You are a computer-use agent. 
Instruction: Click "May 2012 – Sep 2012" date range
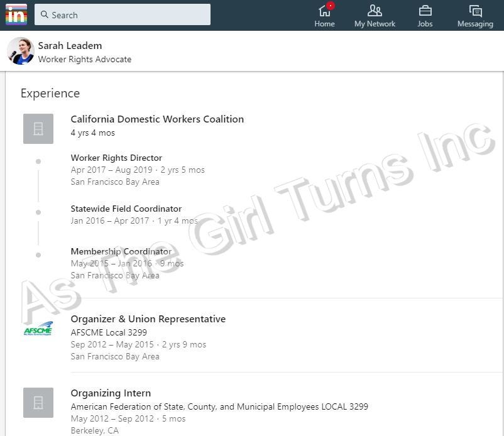point(112,418)
